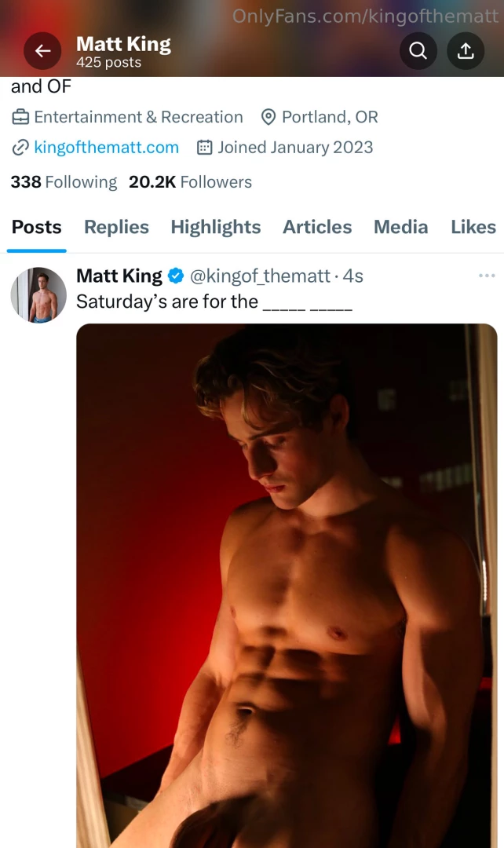The height and width of the screenshot is (848, 504).
Task: Click the verified badge beside Matt King
Action: click(176, 276)
